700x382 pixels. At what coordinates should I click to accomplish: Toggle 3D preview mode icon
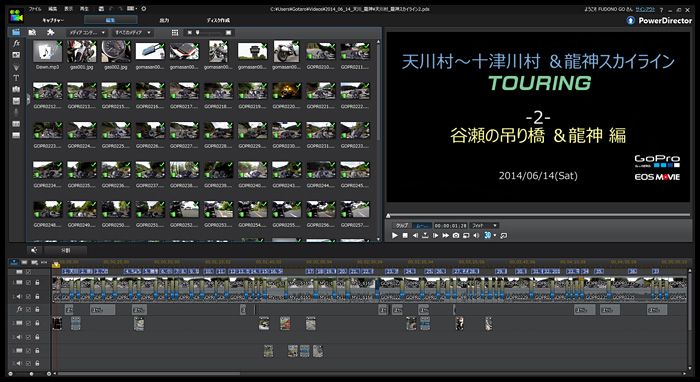488,235
